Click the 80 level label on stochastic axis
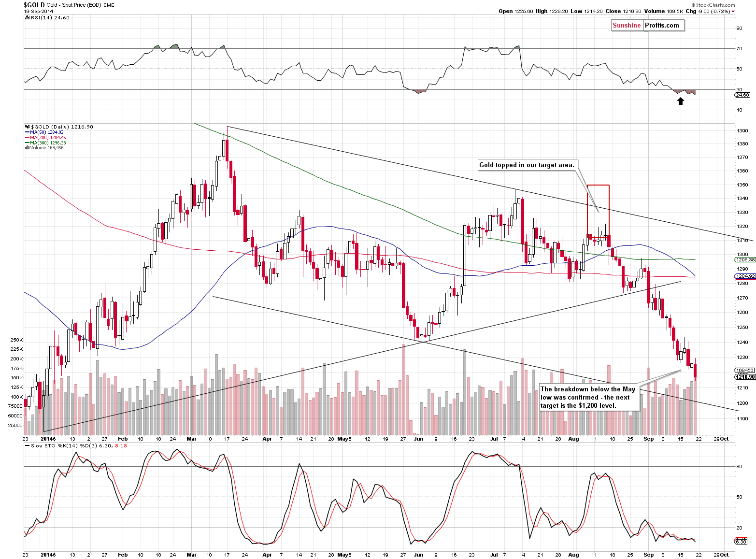The width and height of the screenshot is (756, 559). pos(739,467)
